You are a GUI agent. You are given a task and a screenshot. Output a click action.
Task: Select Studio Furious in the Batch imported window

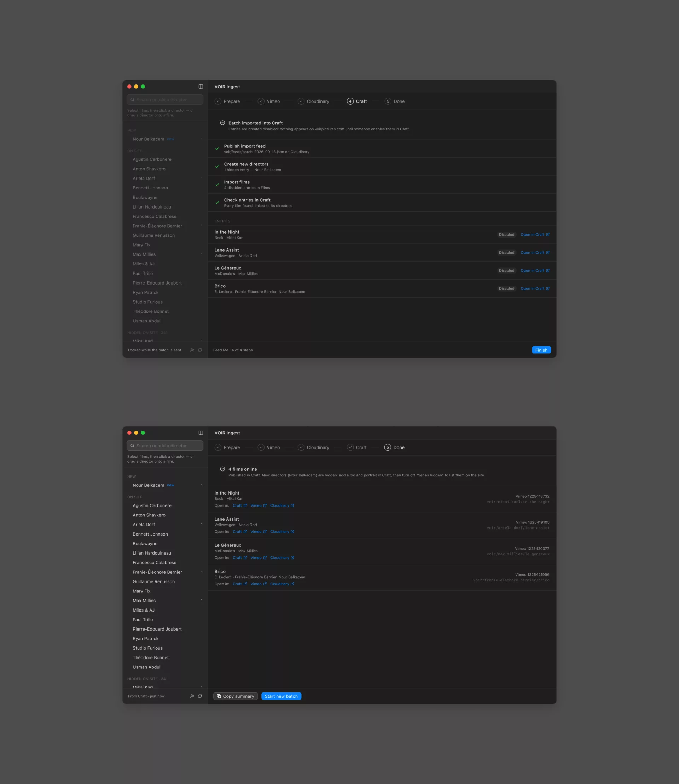(165, 302)
